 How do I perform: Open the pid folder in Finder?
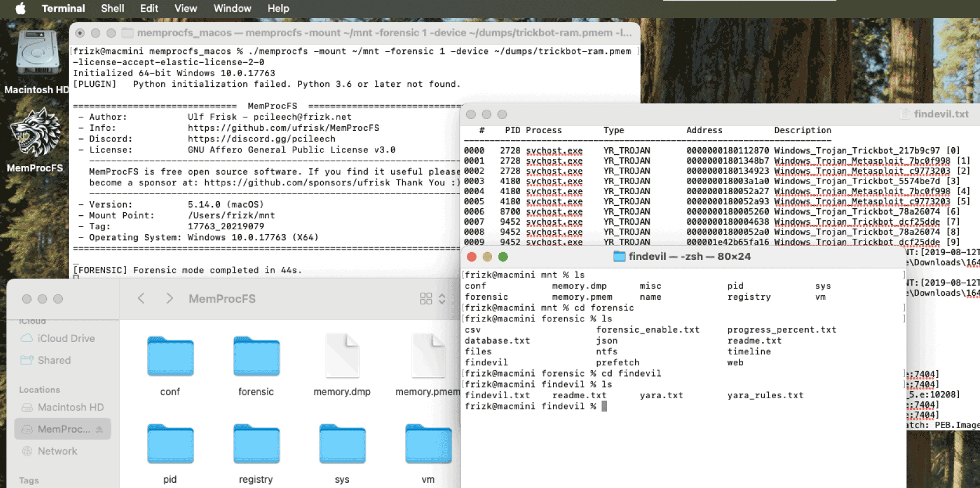pos(170,445)
